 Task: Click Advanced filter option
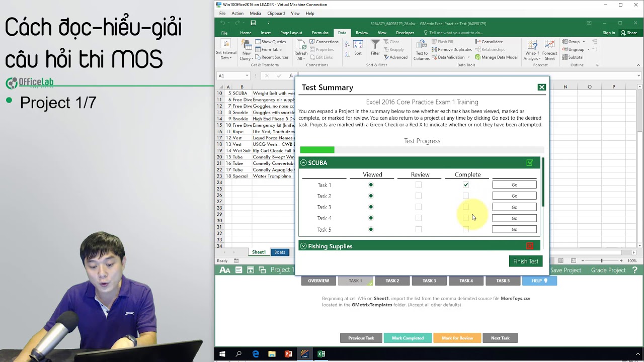click(395, 57)
